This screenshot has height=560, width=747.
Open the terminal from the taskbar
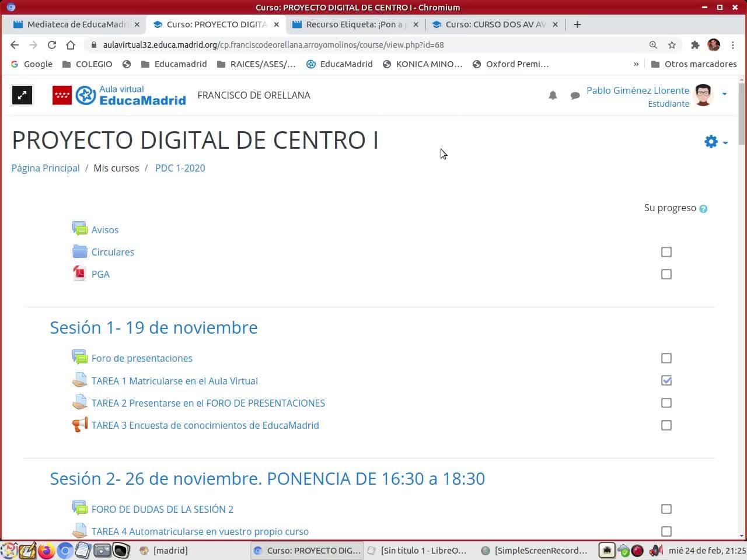(x=121, y=550)
